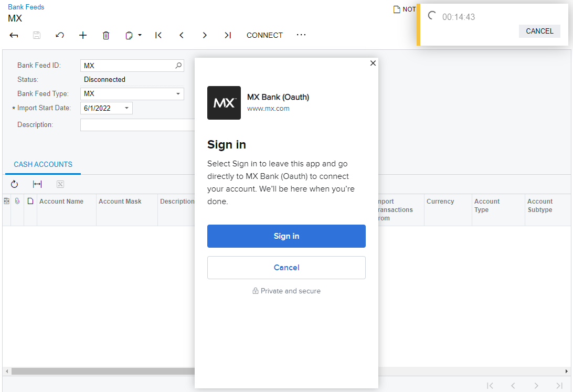
Task: Click the Delete trash icon
Action: pyautogui.click(x=106, y=35)
